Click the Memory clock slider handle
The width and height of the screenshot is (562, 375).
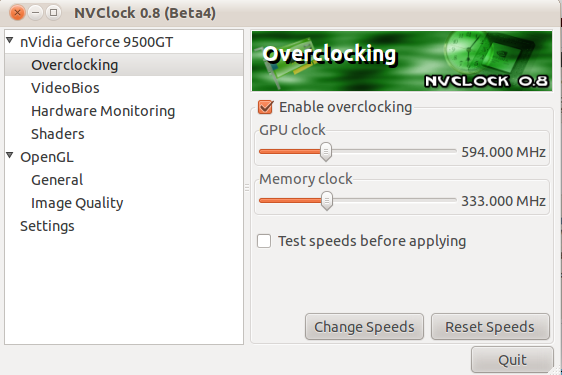click(x=327, y=200)
